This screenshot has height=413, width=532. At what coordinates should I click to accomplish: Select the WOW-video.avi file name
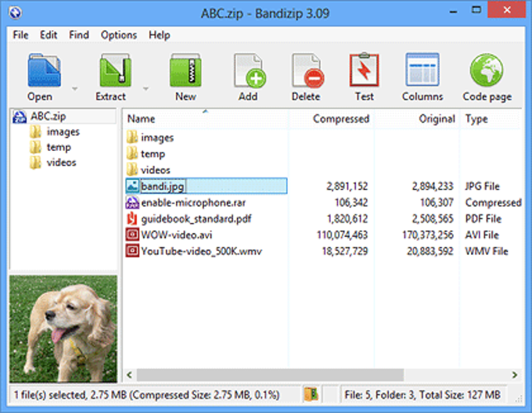177,235
